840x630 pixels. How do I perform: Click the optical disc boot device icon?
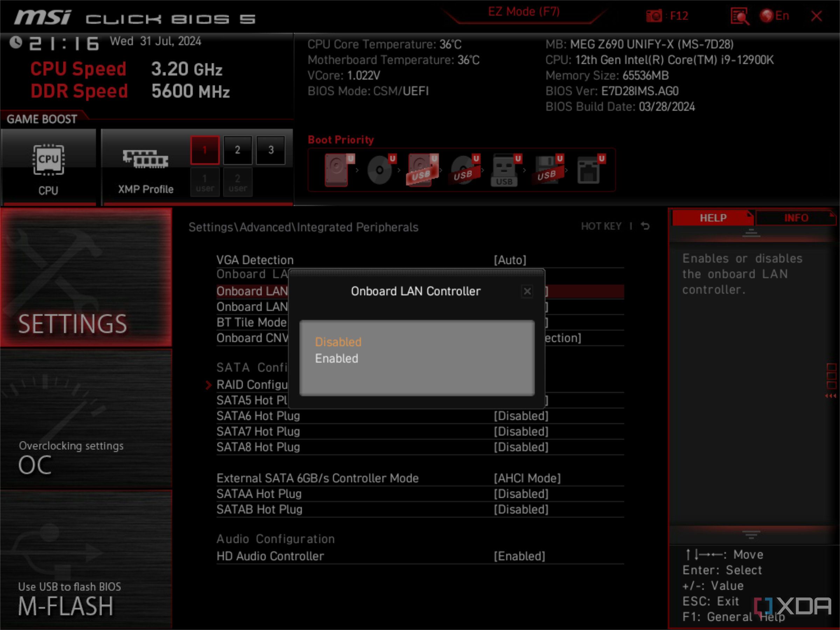point(381,169)
